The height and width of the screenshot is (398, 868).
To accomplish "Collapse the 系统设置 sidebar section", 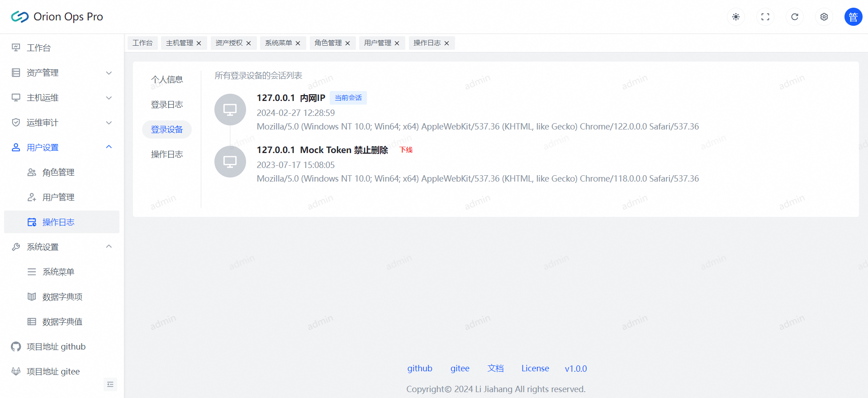I will (62, 247).
